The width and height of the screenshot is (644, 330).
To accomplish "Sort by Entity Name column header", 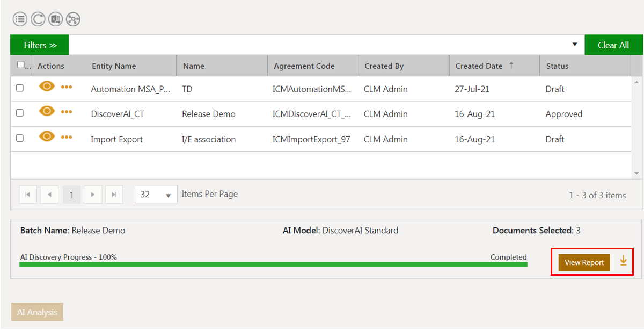I will point(114,66).
